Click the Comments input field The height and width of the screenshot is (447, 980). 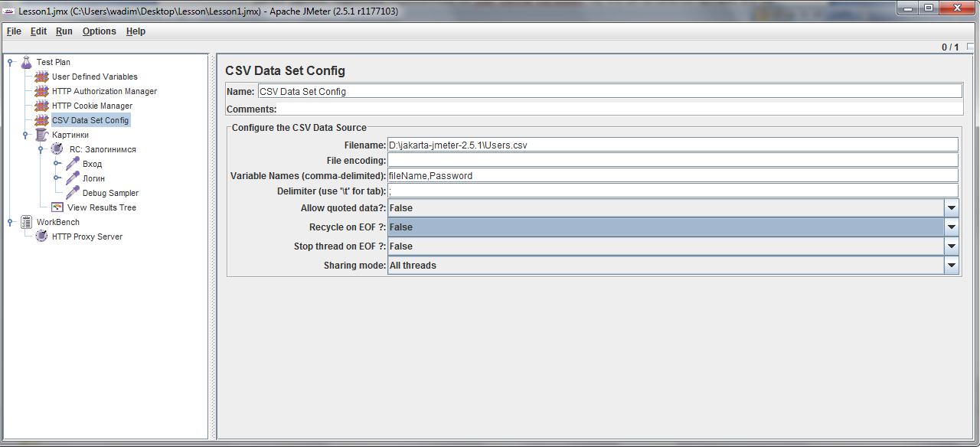tap(620, 109)
